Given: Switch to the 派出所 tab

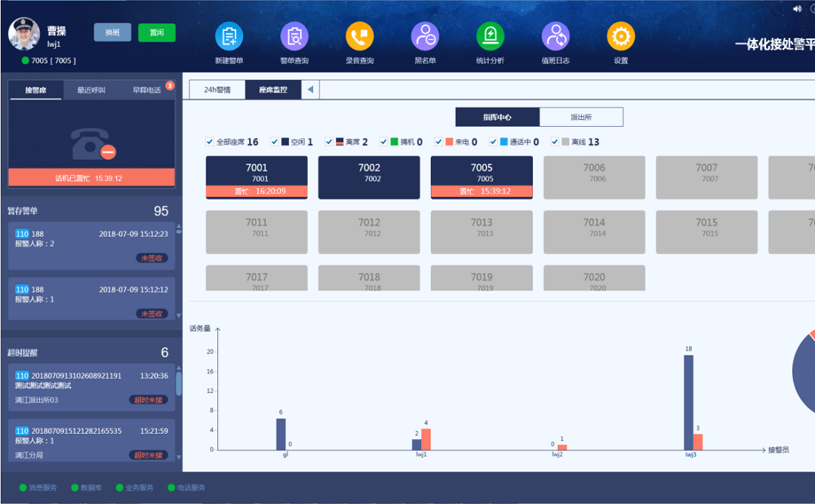Looking at the screenshot, I should pyautogui.click(x=580, y=117).
